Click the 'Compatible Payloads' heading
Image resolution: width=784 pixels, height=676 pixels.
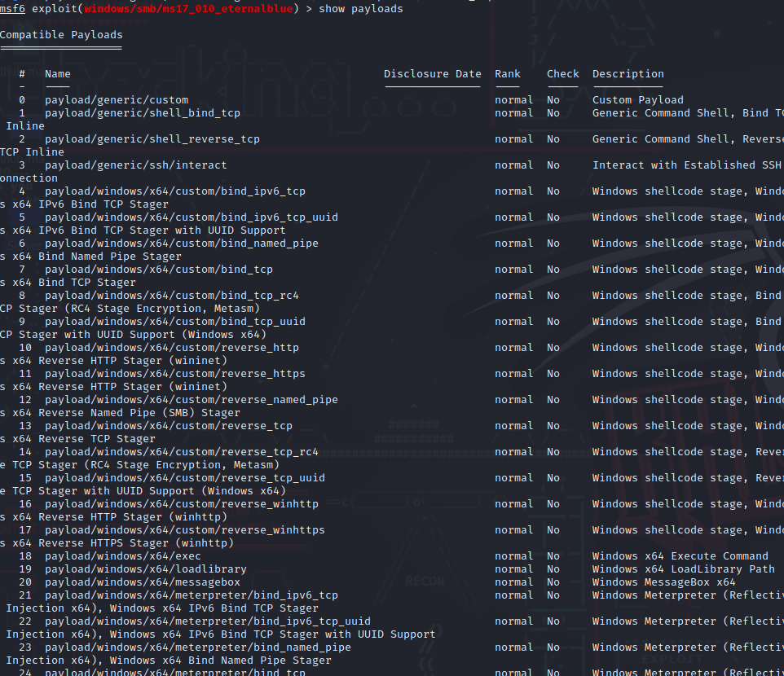[61, 34]
